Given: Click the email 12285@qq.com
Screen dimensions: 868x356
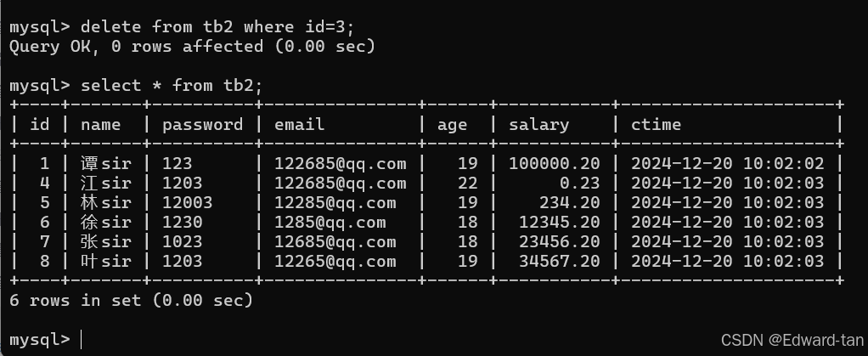Looking at the screenshot, I should click(x=335, y=202).
